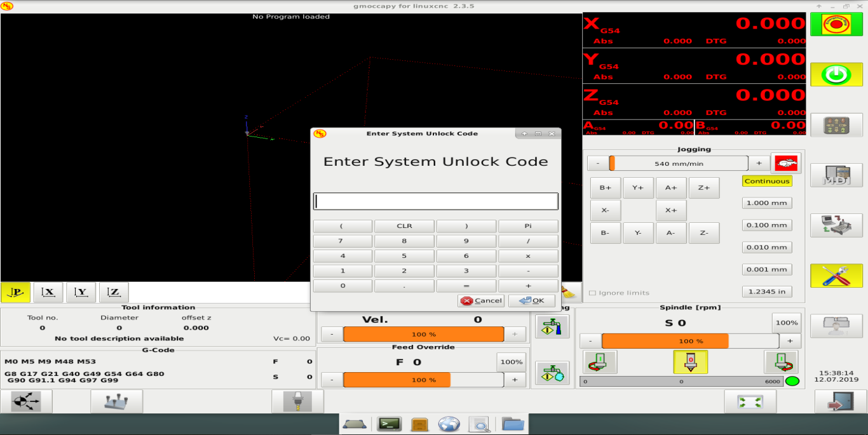Increase spindle override with plus button
The height and width of the screenshot is (435, 868).
(x=789, y=341)
